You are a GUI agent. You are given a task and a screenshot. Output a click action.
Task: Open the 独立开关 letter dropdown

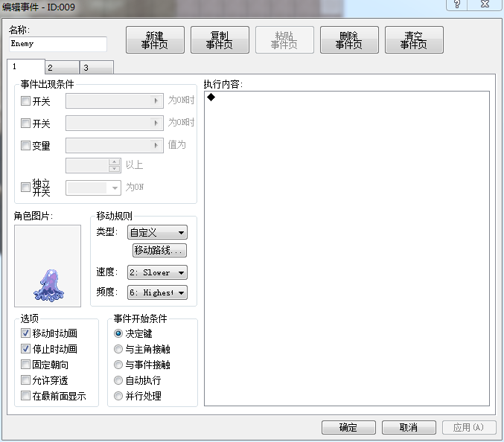click(93, 188)
